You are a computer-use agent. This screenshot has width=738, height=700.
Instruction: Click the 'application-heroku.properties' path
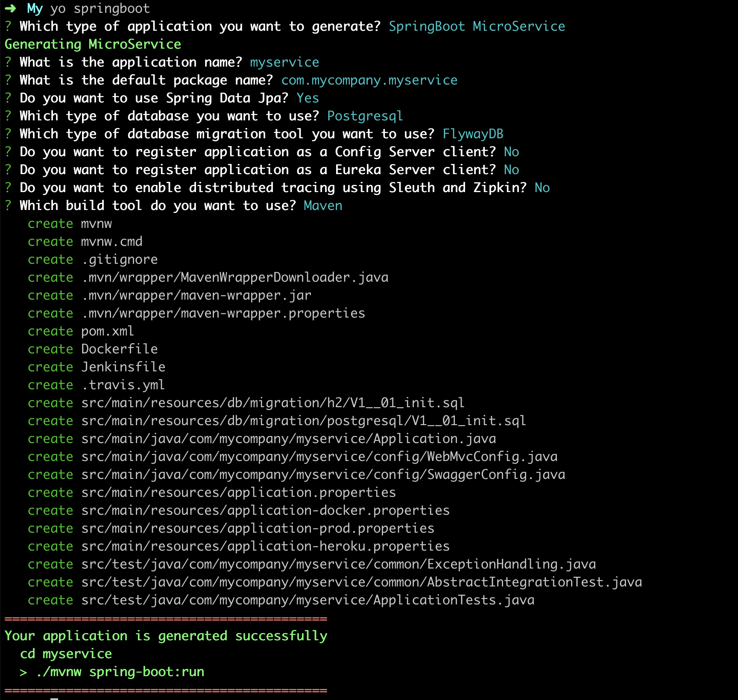[266, 546]
